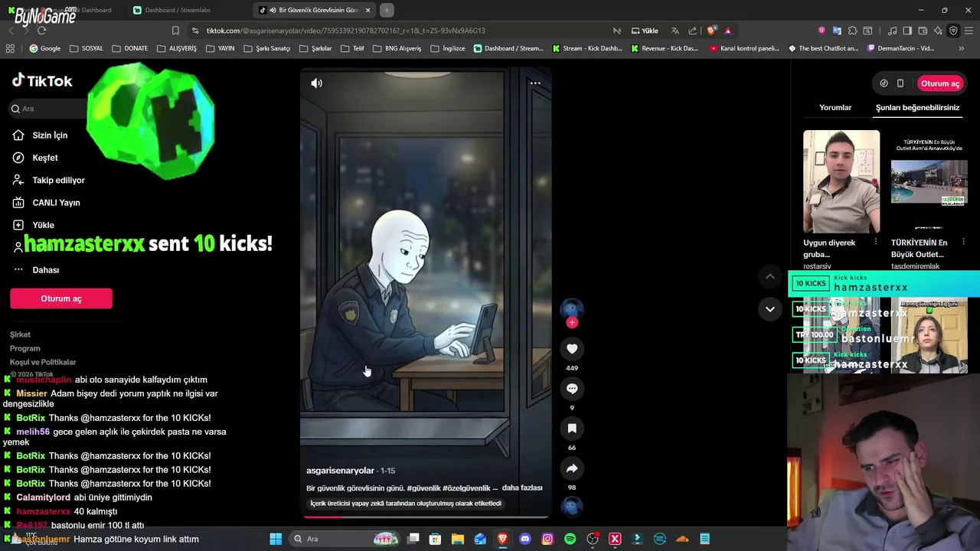This screenshot has width=980, height=551.
Task: Open Spotify from the taskbar
Action: pyautogui.click(x=570, y=539)
